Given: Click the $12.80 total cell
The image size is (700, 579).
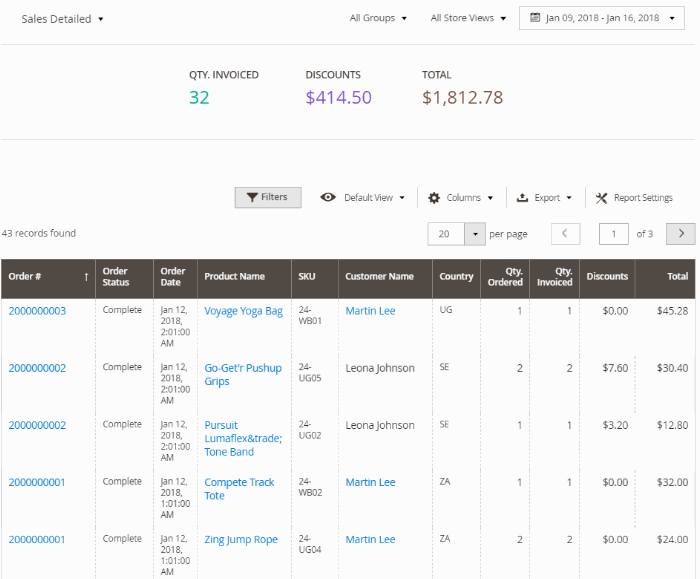Looking at the screenshot, I should 672,425.
